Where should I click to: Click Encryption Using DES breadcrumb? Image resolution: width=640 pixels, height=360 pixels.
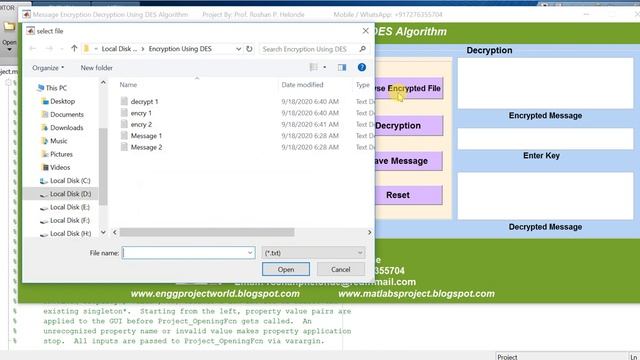coord(180,49)
